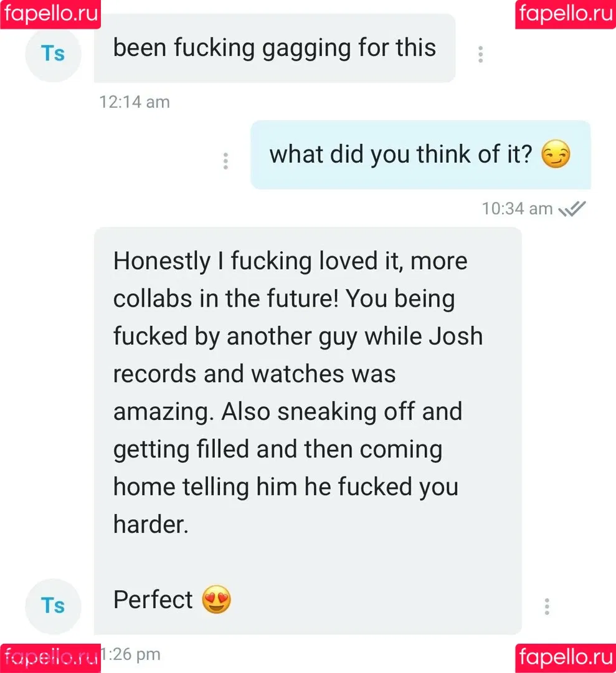616x673 pixels.
Task: Select the long message starting with 'Honestly'
Action: 308,431
